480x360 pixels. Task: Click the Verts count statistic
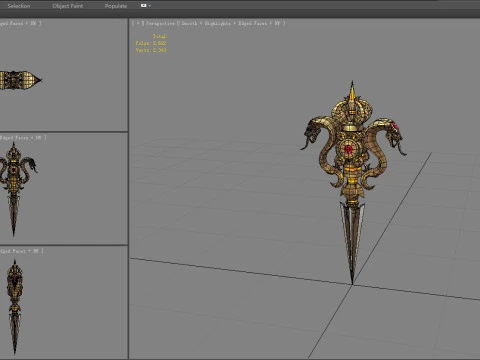coord(151,50)
